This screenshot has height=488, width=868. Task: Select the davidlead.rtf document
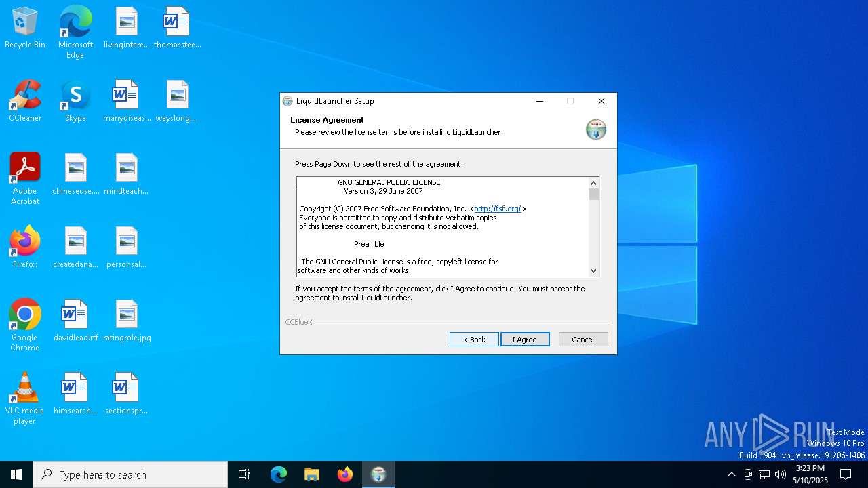(76, 321)
